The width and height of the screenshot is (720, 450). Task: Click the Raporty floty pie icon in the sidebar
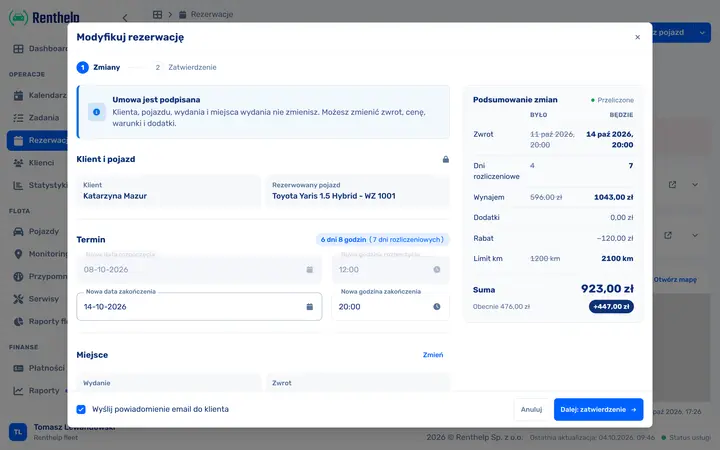click(18, 321)
